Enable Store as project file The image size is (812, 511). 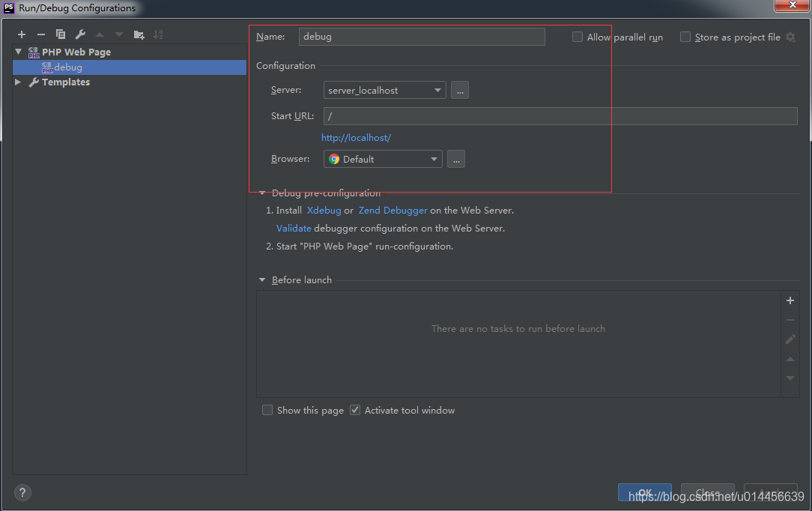[685, 36]
